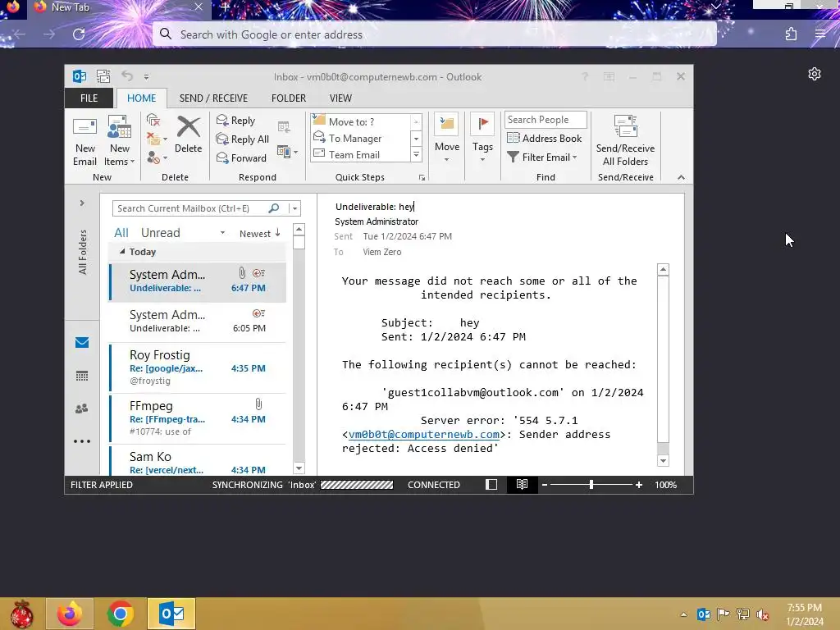The image size is (840, 630).
Task: Click the Send/Receive quick access icon
Action: coord(103,76)
